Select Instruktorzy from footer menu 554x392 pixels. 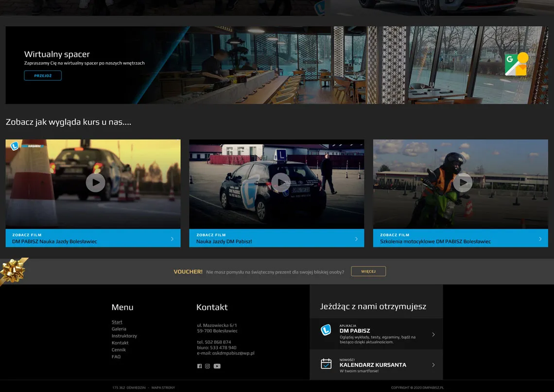(x=124, y=336)
